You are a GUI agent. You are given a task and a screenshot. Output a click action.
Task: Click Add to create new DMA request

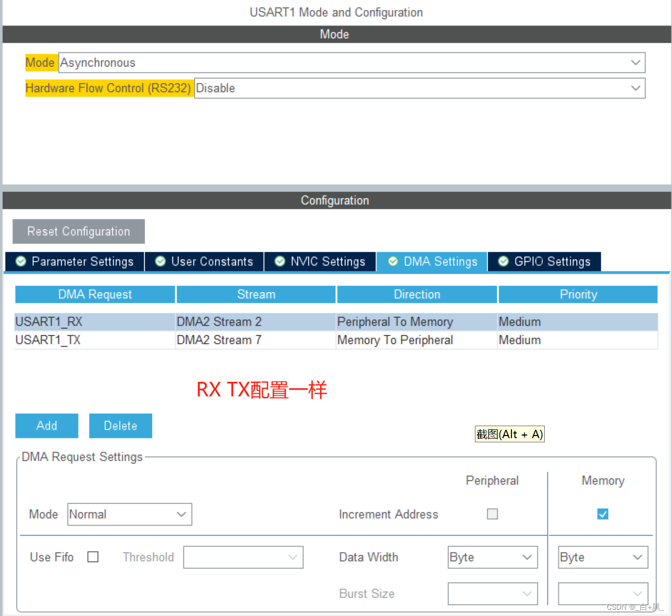click(x=46, y=426)
